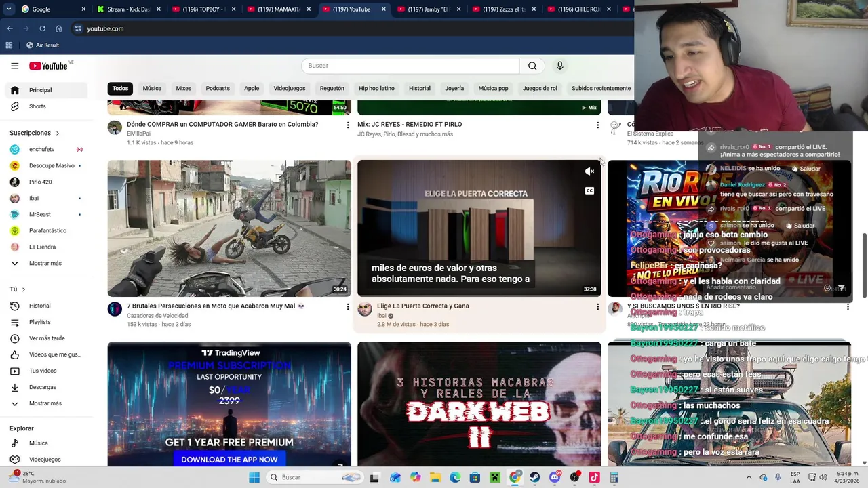Screen dimensions: 868x488
Task: Go back in browser
Action: click(x=9, y=28)
